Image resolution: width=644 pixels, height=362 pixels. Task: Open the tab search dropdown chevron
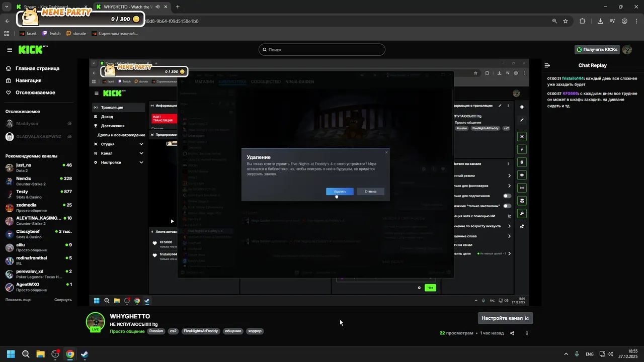pos(7,7)
